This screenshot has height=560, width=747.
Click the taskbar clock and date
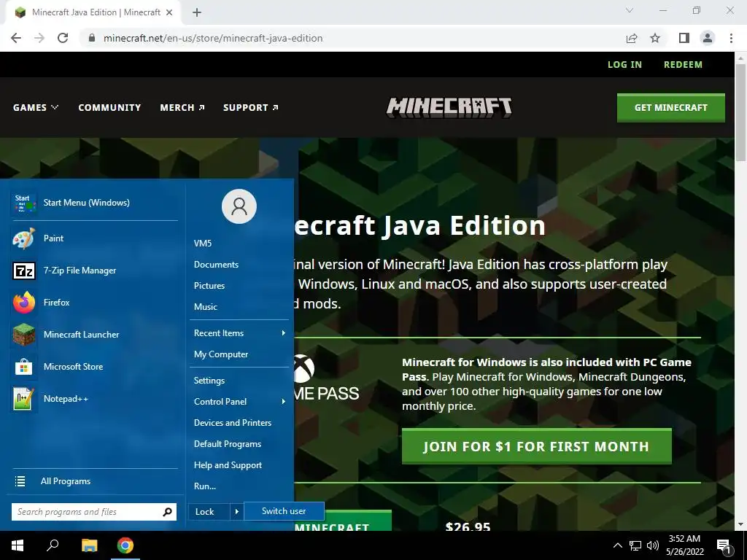684,545
